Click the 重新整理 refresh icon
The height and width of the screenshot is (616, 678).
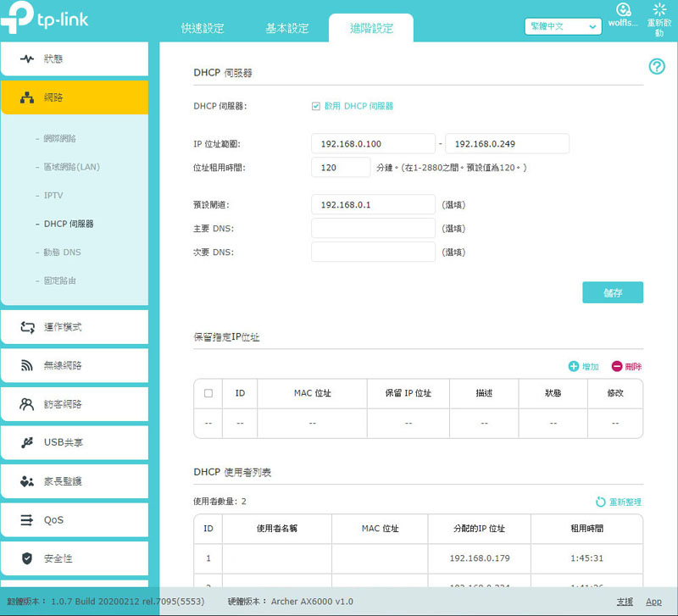(601, 502)
